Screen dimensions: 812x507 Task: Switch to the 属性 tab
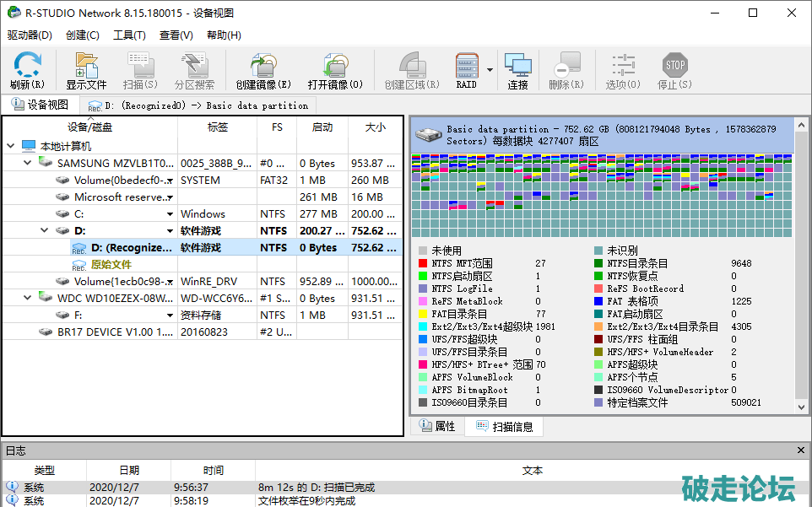click(437, 427)
